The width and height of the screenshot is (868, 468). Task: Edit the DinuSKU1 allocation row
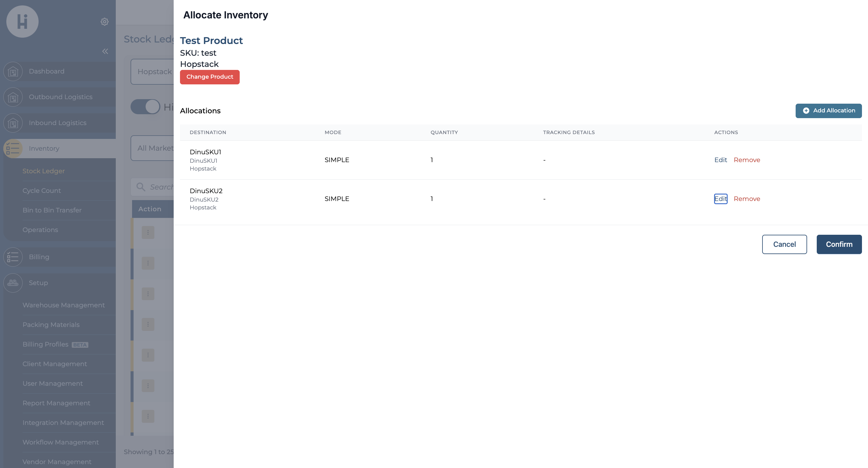coord(720,160)
